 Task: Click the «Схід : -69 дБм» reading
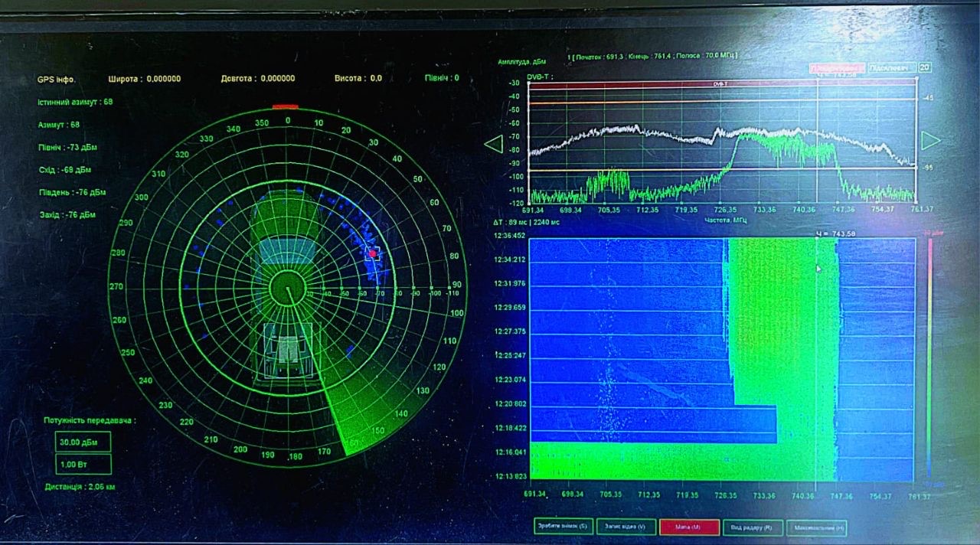(65, 169)
